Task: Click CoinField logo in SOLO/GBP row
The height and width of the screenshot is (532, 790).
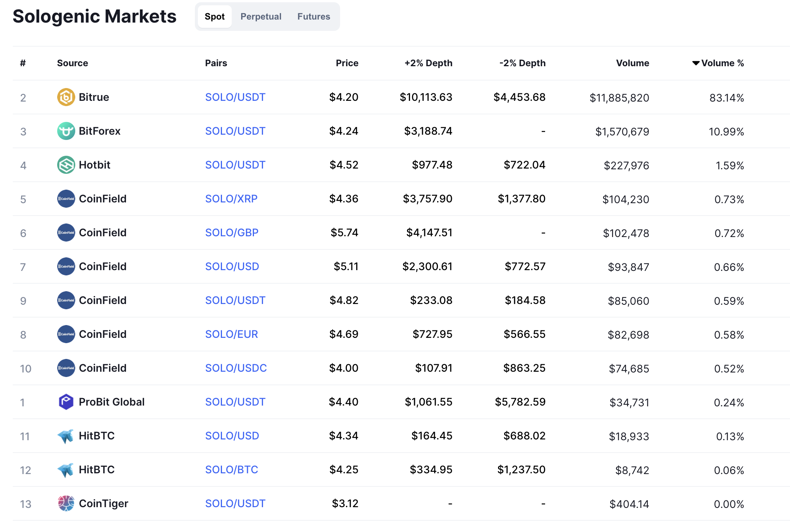Action: point(66,233)
